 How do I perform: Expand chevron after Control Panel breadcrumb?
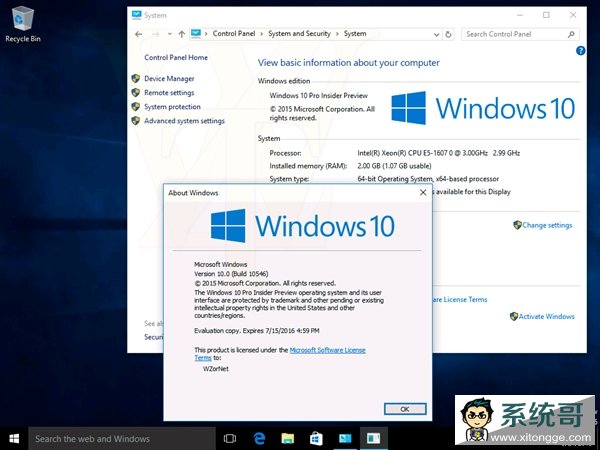pos(262,34)
